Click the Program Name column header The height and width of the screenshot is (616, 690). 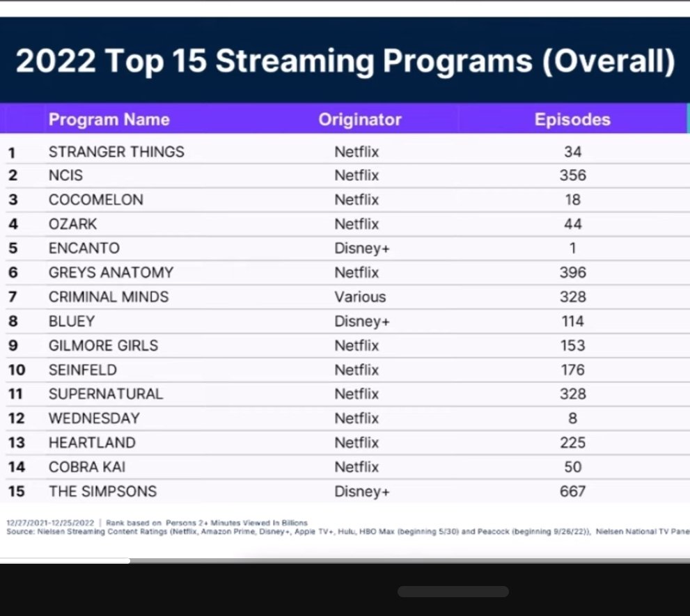tap(109, 120)
